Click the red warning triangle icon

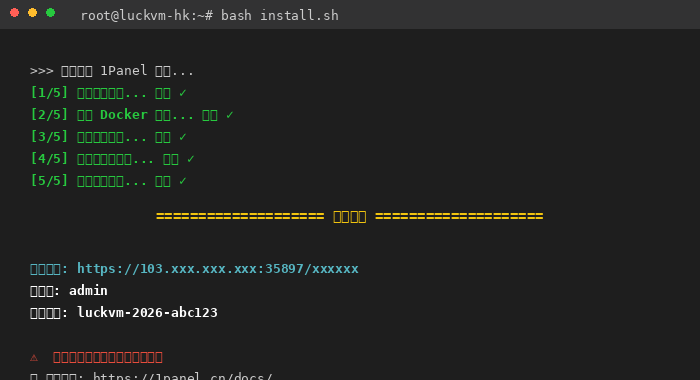[x=34, y=358]
